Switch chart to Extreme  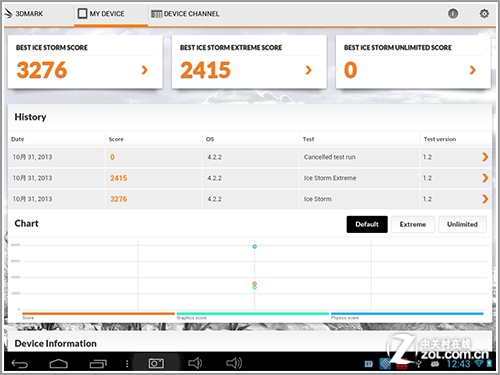(413, 224)
